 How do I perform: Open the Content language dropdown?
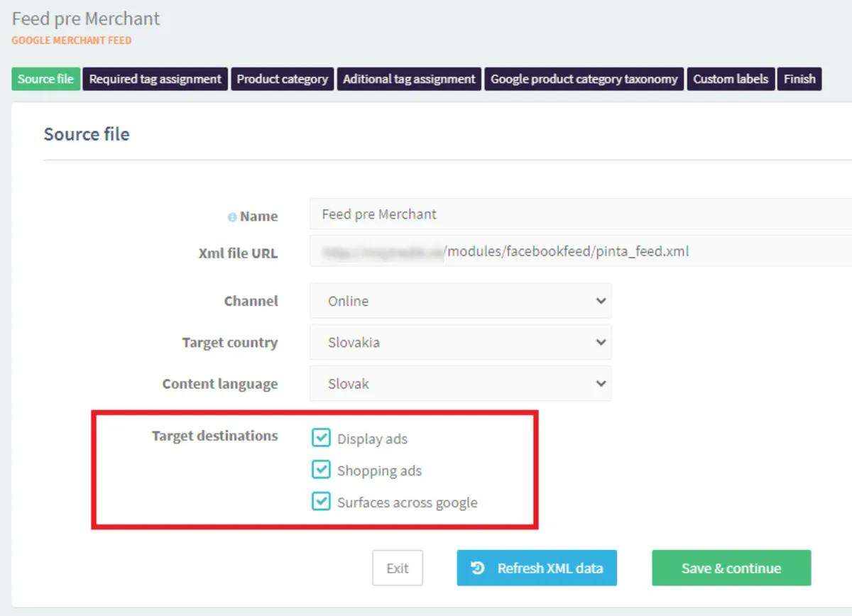pyautogui.click(x=460, y=384)
